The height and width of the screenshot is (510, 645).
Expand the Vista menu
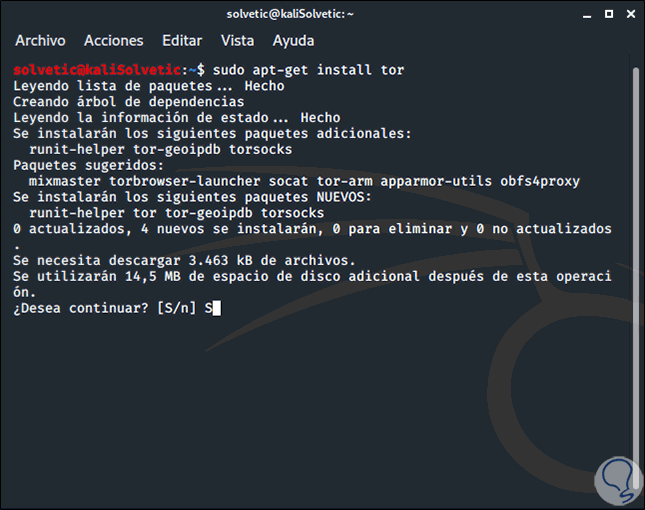coord(237,41)
